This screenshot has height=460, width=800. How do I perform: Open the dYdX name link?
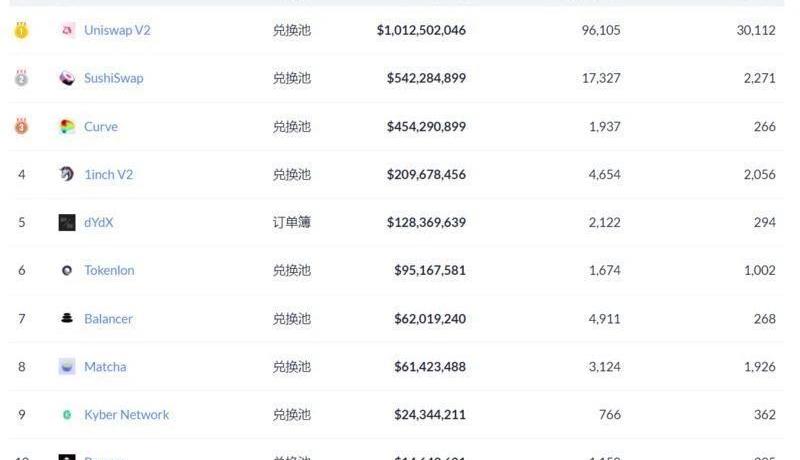click(98, 222)
